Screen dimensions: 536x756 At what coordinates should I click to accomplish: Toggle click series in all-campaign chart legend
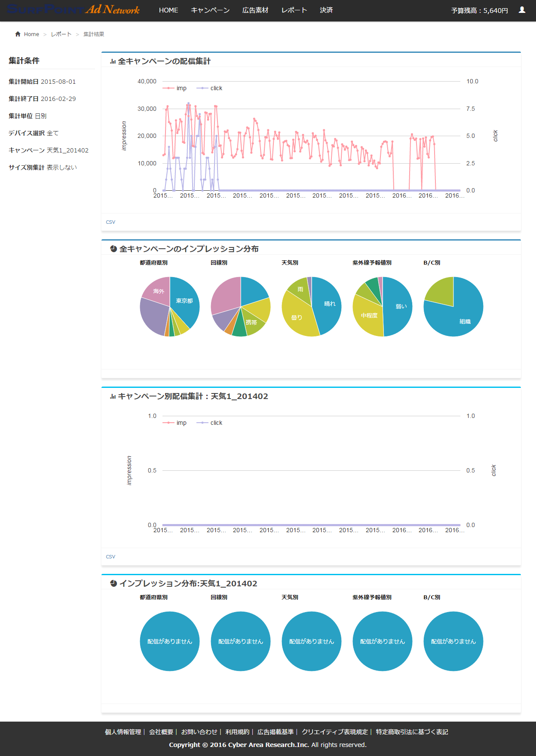click(210, 88)
